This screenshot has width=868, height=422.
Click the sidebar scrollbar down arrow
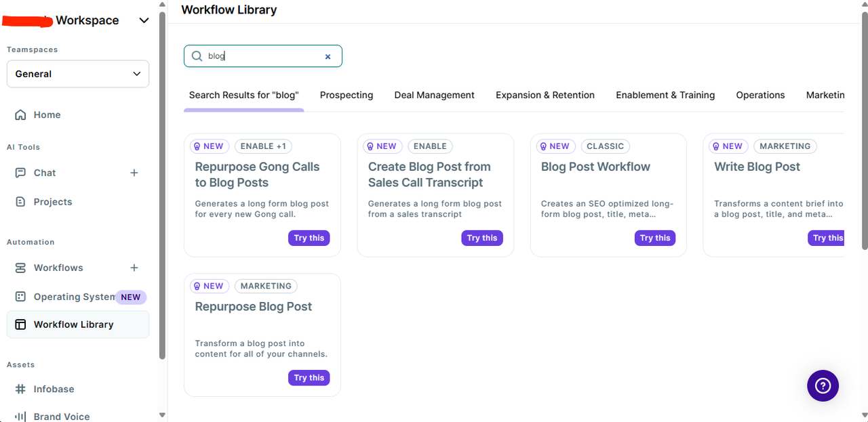tap(162, 415)
